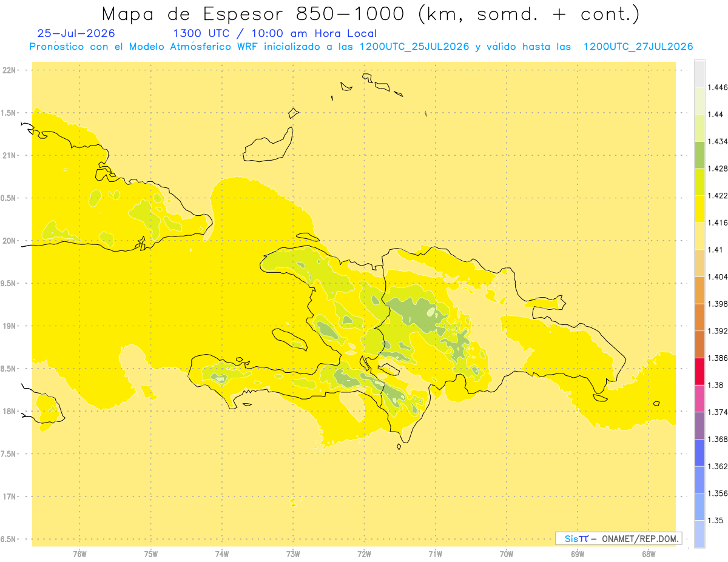
Task: Click the 71W longitude label
Action: point(435,554)
